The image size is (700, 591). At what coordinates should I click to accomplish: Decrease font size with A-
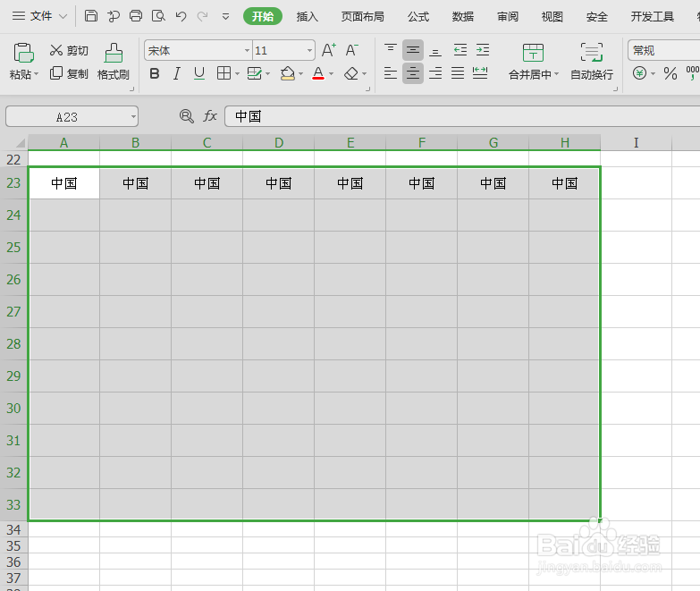pyautogui.click(x=351, y=50)
